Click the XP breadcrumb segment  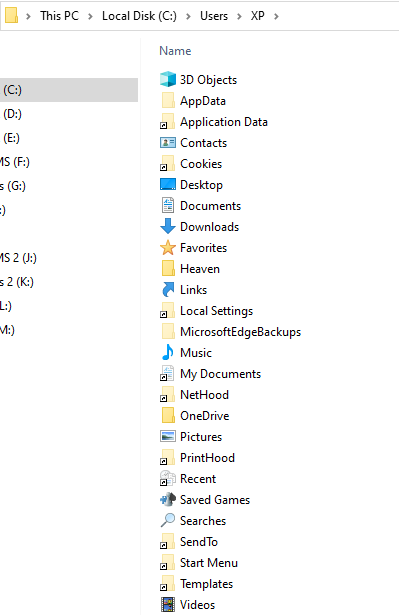coord(258,16)
